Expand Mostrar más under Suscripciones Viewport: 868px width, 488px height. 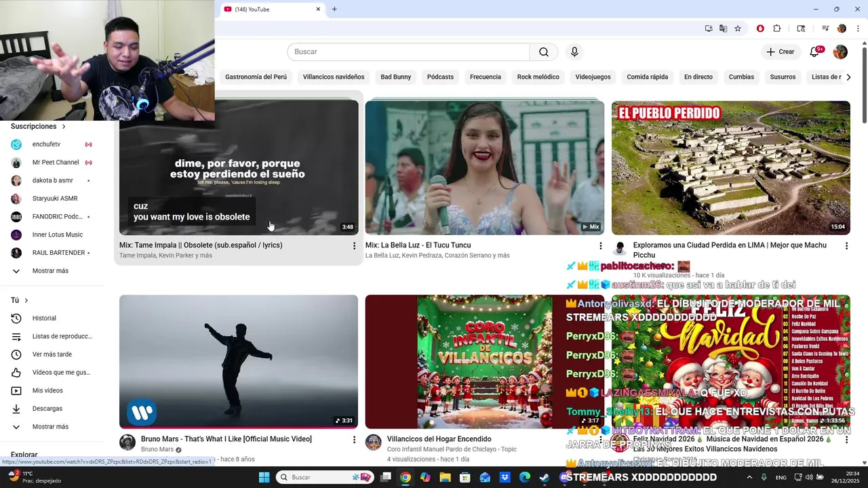point(52,271)
